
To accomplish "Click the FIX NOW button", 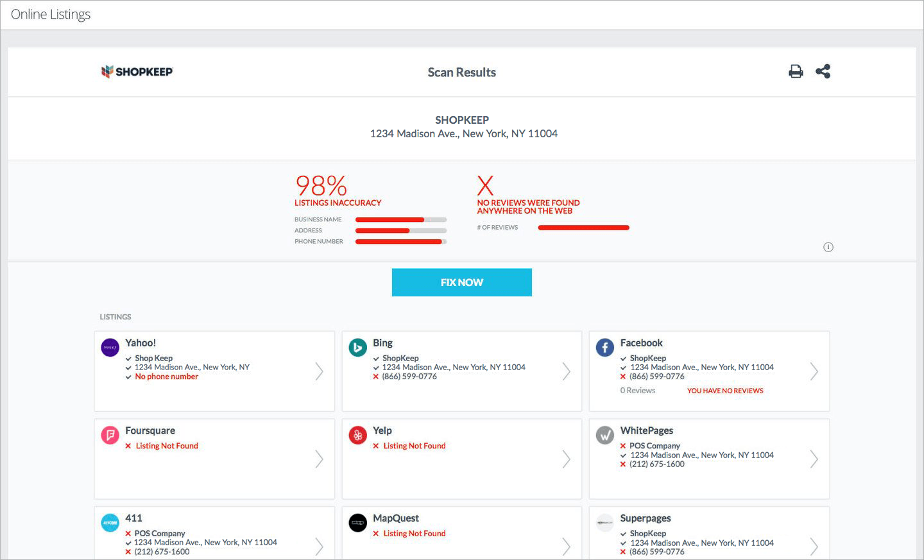I will pyautogui.click(x=462, y=282).
